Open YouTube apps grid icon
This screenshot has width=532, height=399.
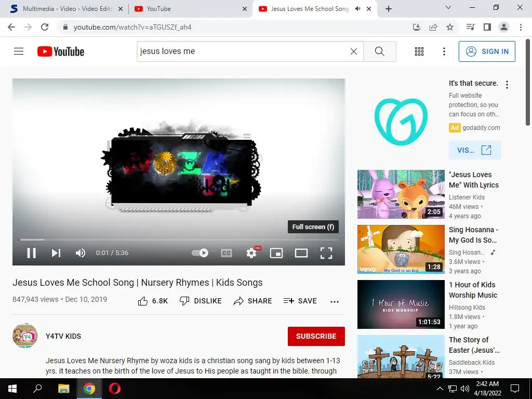pyautogui.click(x=419, y=51)
